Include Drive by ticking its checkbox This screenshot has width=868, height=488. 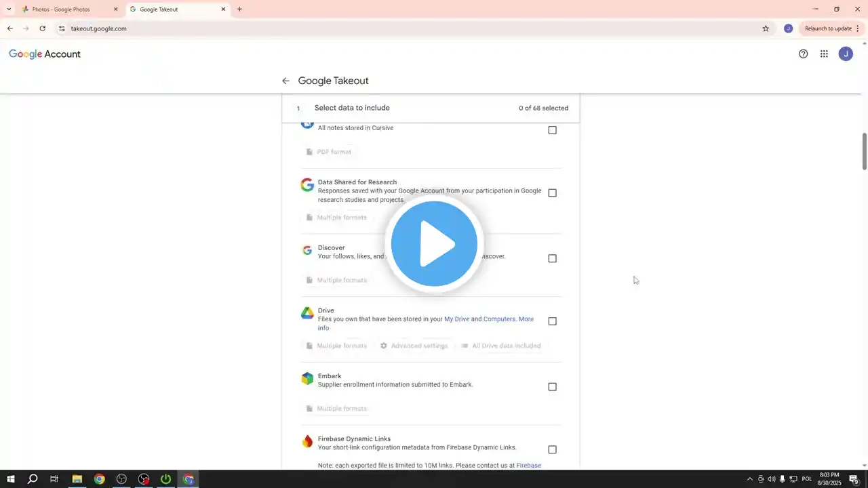click(x=552, y=321)
